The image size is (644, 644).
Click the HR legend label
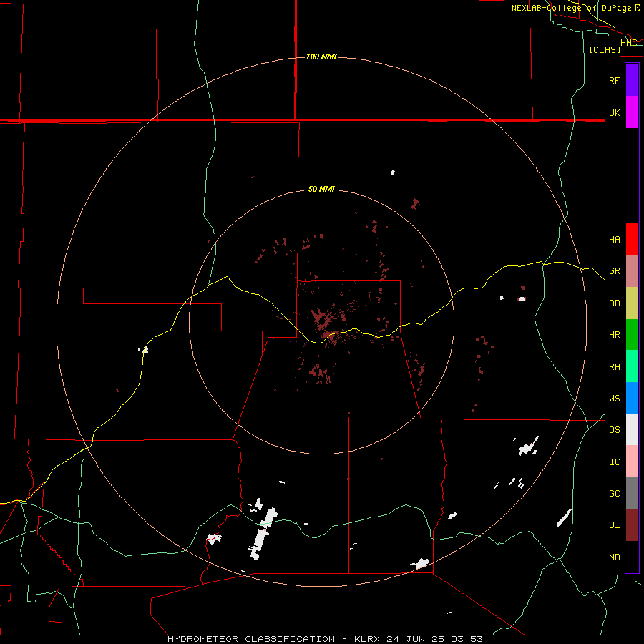pyautogui.click(x=614, y=335)
